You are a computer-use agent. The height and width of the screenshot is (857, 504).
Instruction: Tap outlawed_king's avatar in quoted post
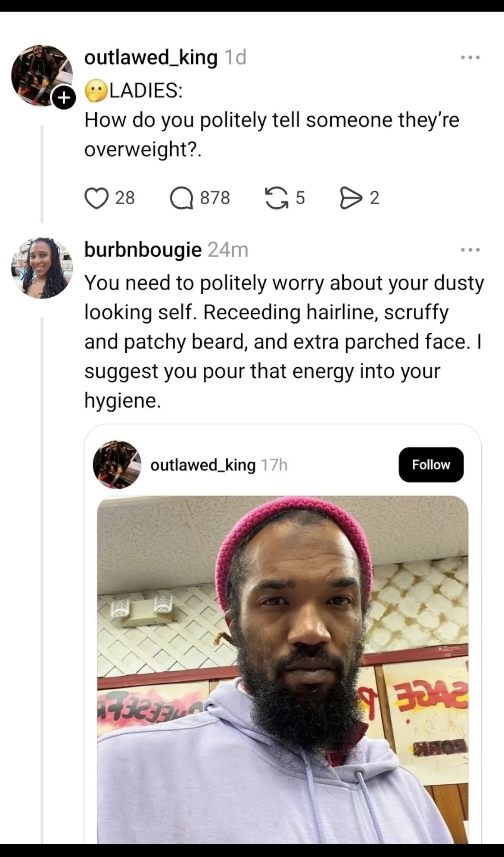[117, 464]
